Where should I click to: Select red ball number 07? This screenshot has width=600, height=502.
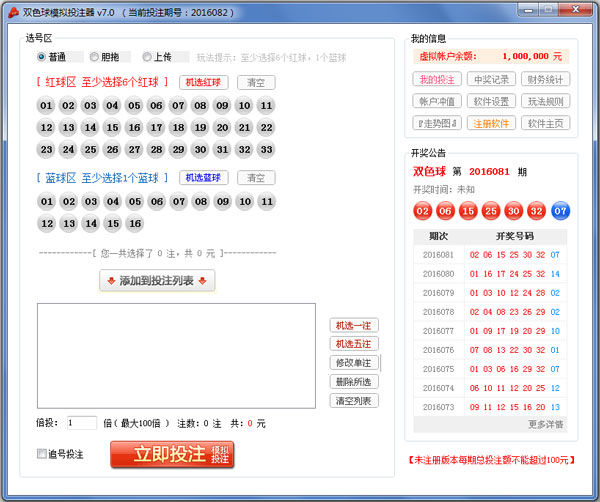point(178,106)
